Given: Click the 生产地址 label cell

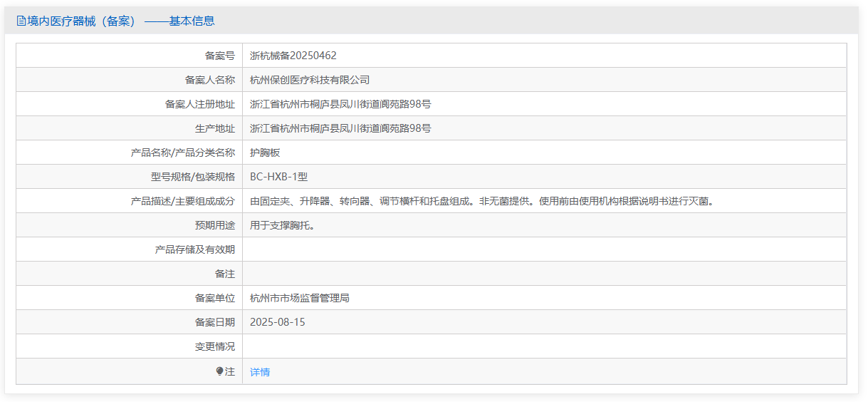Looking at the screenshot, I should click(130, 128).
